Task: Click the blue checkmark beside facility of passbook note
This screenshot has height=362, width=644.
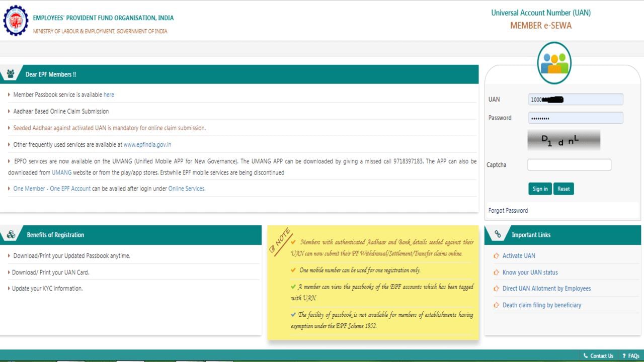Action: [x=293, y=315]
